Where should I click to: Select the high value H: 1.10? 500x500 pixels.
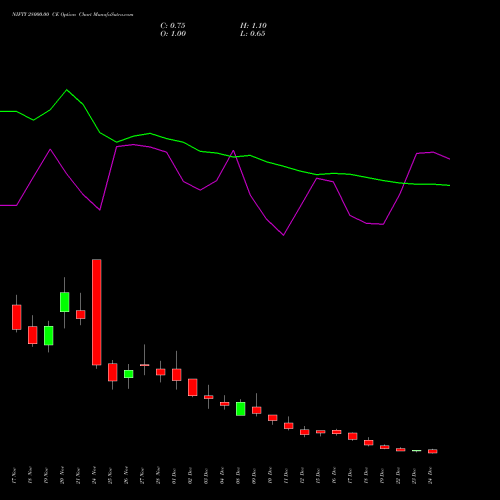[x=253, y=26]
